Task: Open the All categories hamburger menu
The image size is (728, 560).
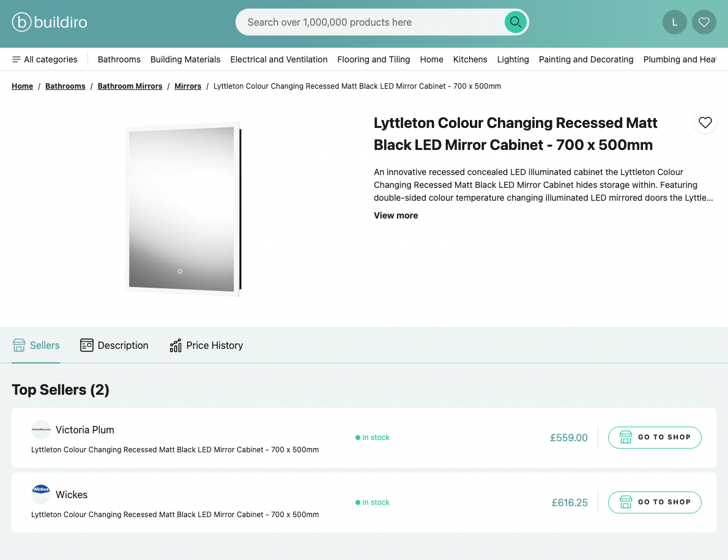Action: pos(45,59)
